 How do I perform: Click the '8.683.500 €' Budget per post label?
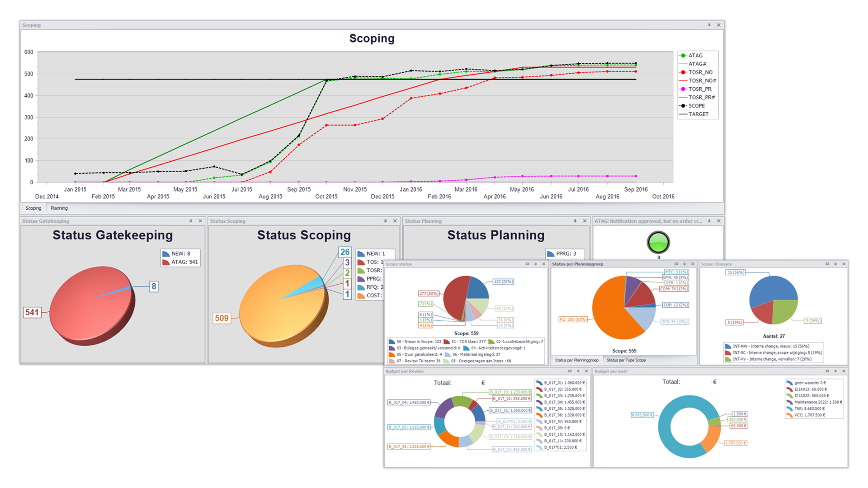(642, 415)
